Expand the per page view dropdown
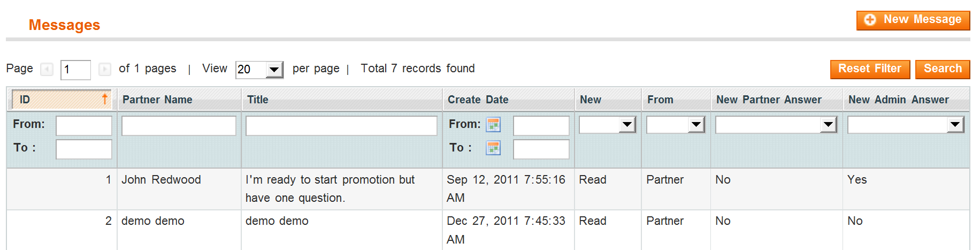The image size is (980, 250). [274, 70]
